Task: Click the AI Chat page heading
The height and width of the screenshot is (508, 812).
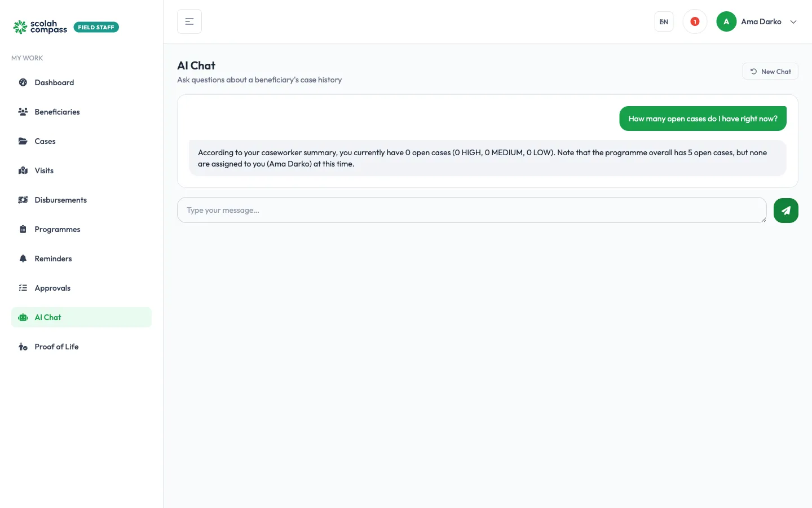Action: point(196,65)
